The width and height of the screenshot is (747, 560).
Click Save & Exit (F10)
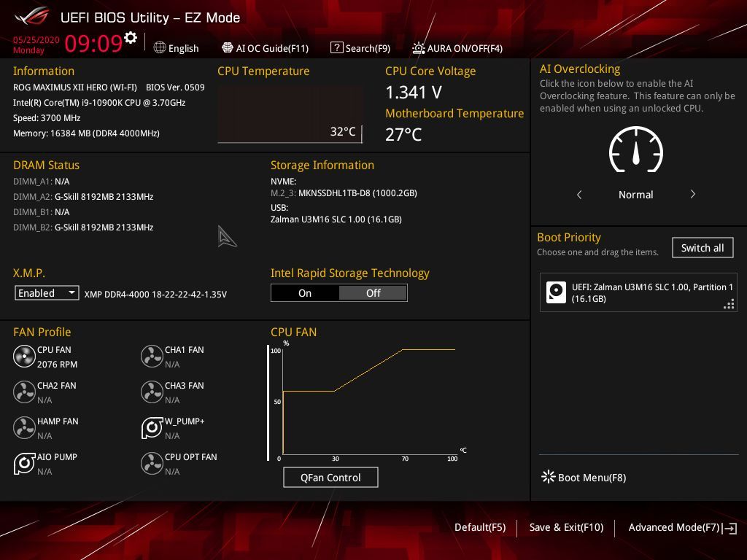[566, 528]
